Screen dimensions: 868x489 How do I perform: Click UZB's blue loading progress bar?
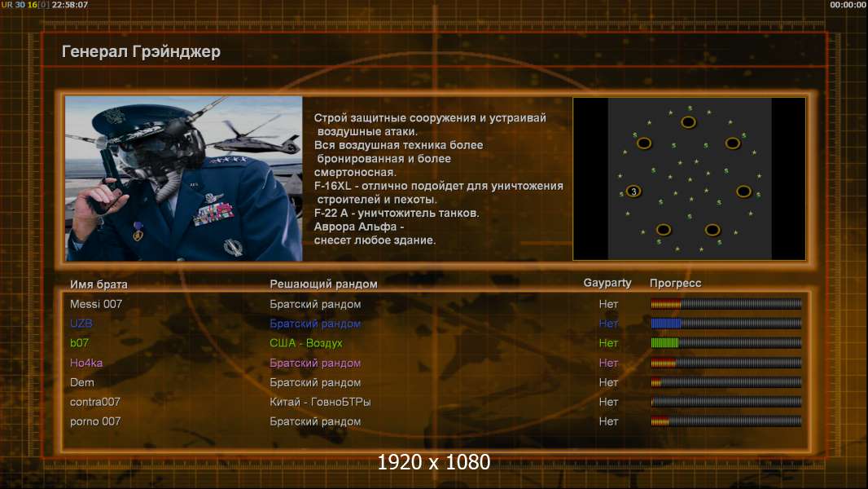point(726,324)
